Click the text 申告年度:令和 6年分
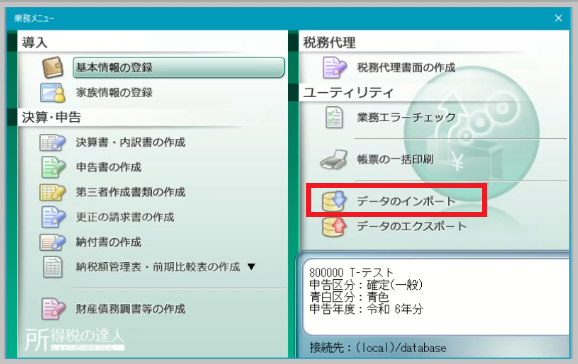The width and height of the screenshot is (578, 364). click(x=366, y=309)
